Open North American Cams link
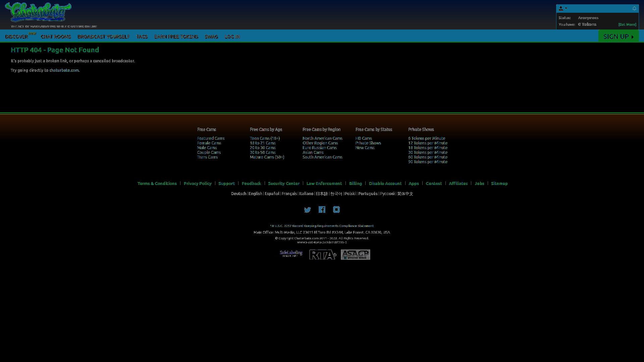The height and width of the screenshot is (362, 644). click(322, 138)
